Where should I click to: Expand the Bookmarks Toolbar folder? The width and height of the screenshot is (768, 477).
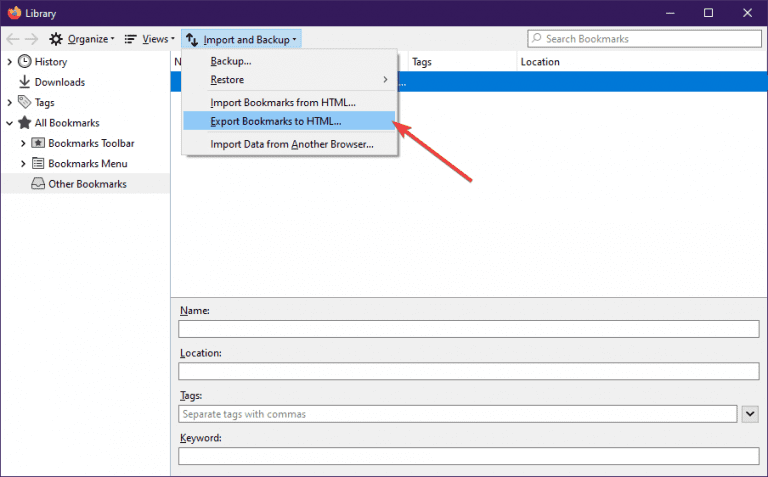pos(23,143)
